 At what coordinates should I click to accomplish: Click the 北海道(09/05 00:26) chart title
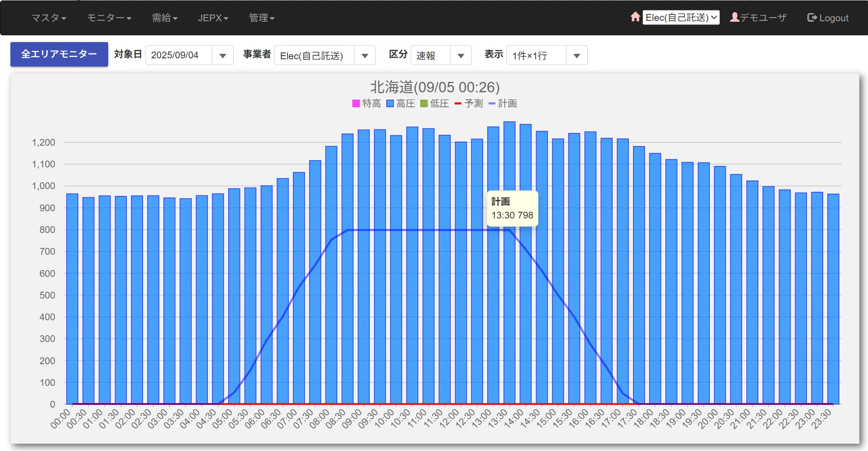435,87
